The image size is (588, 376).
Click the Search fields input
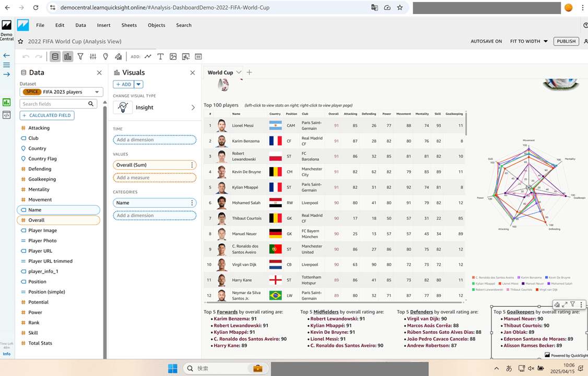(58, 104)
